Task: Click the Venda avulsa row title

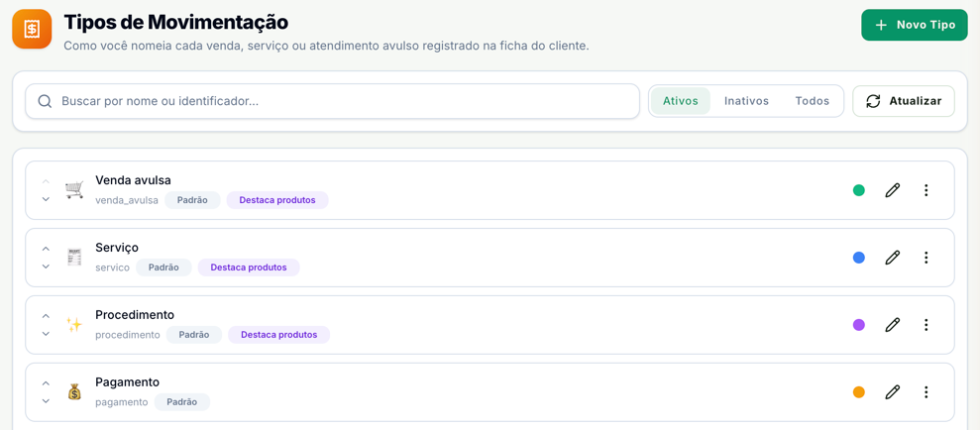Action: coord(133,180)
